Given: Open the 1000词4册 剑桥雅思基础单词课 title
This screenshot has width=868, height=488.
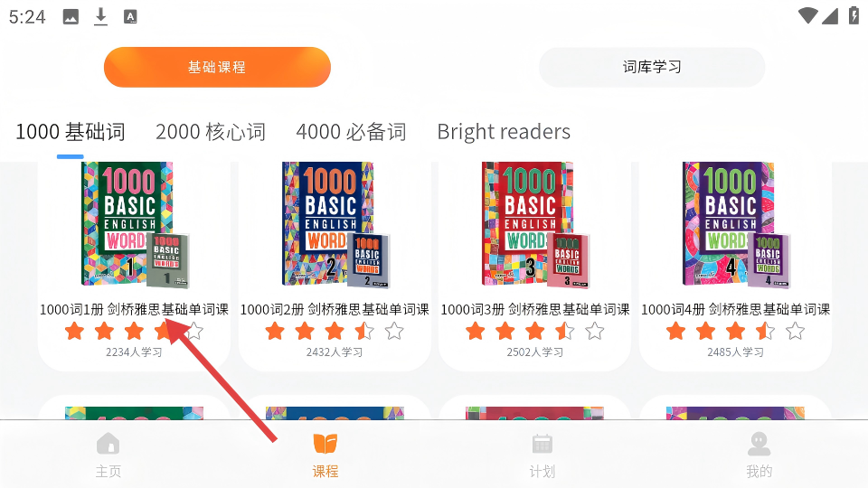Looking at the screenshot, I should coord(736,309).
